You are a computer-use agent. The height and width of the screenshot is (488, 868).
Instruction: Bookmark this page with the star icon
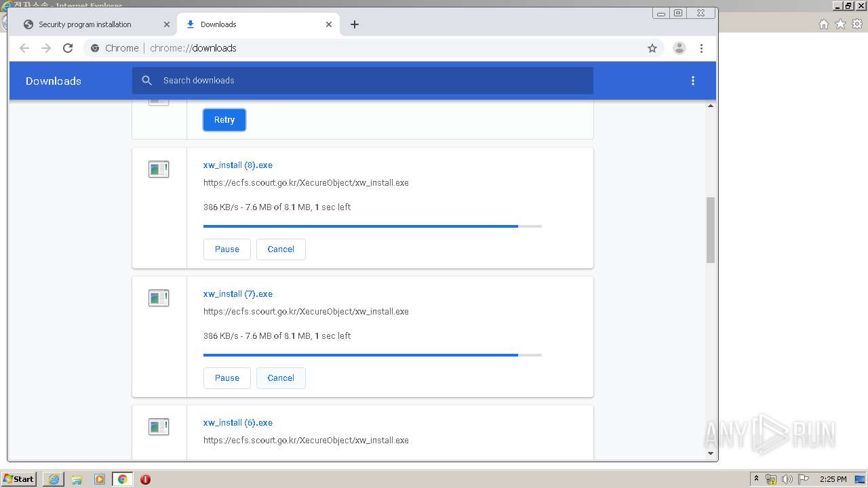(652, 48)
